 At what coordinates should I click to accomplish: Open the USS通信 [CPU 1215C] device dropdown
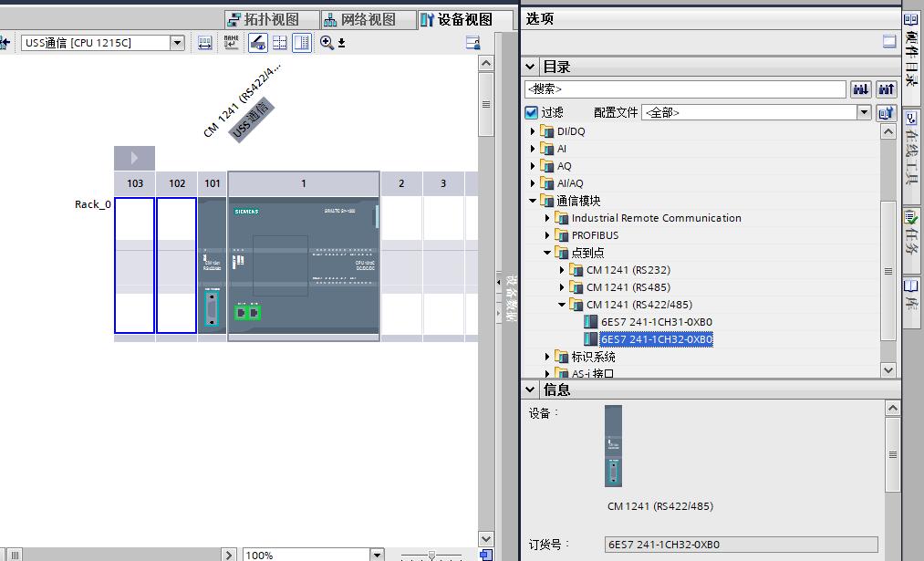click(177, 43)
